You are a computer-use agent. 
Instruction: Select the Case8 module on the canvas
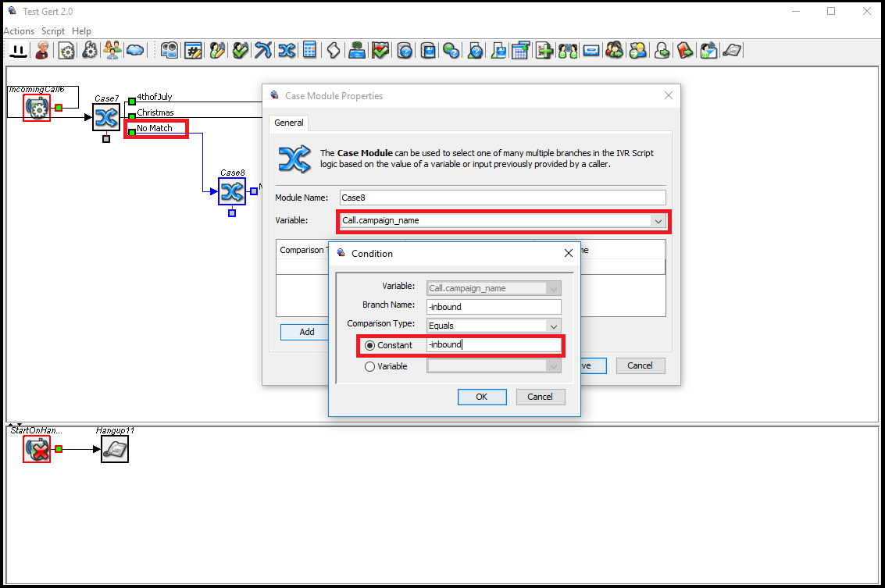pyautogui.click(x=232, y=192)
